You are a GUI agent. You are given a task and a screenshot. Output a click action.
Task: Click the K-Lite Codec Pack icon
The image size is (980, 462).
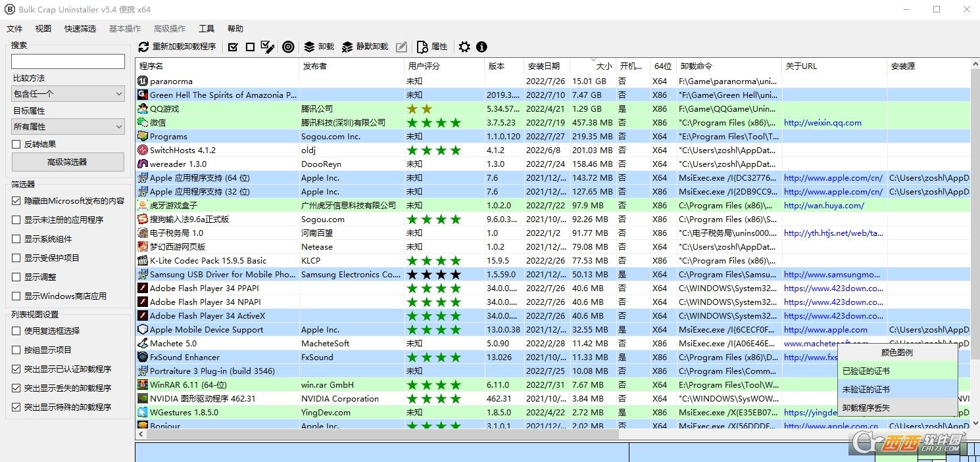(143, 261)
